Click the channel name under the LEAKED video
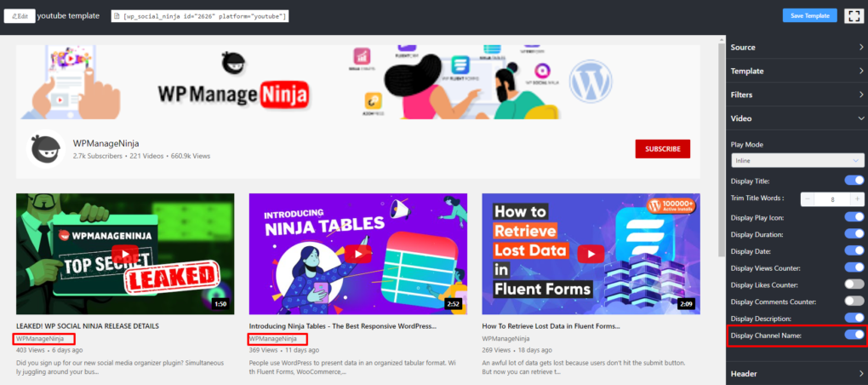The height and width of the screenshot is (385, 868). [40, 338]
